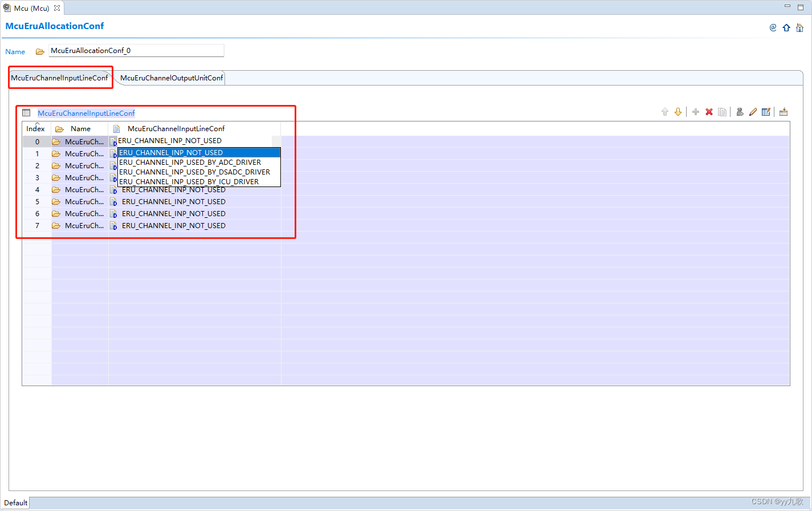Click ERU_CHANNEL_INP_NOT_USED value in row 6

pyautogui.click(x=174, y=213)
